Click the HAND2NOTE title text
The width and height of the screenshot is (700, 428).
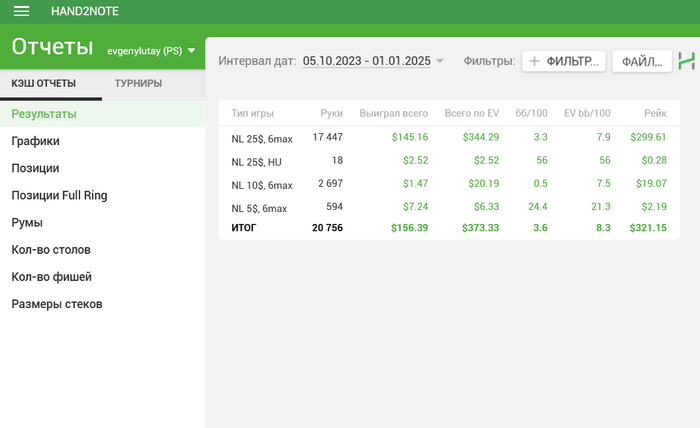(x=85, y=11)
